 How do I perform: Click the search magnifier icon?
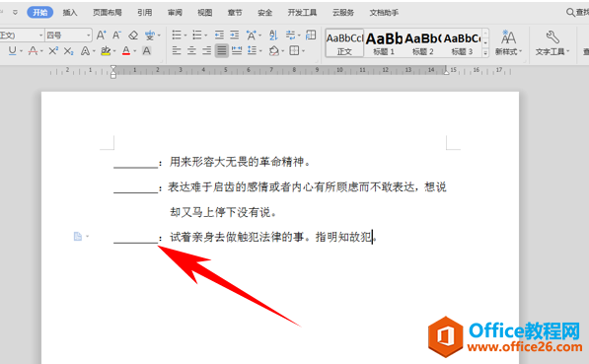570,13
